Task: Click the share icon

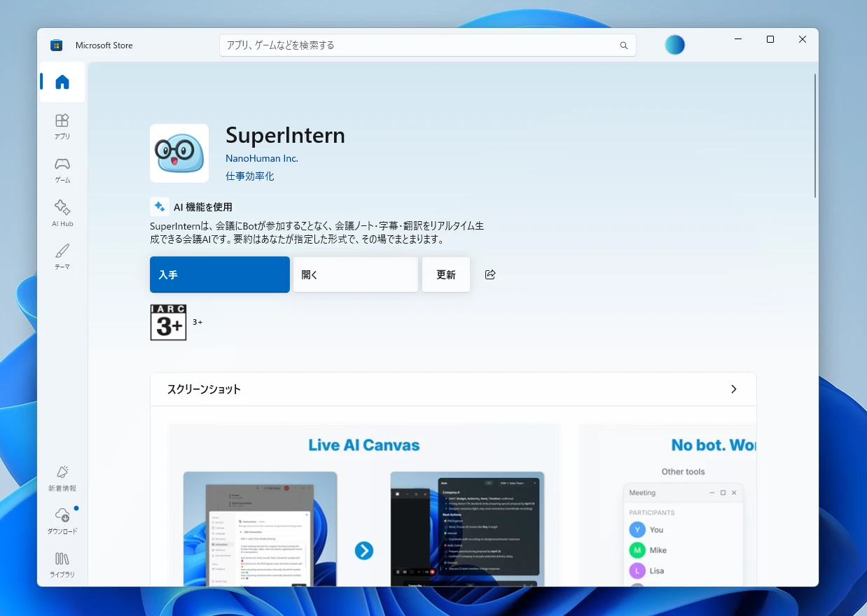Action: 490,274
